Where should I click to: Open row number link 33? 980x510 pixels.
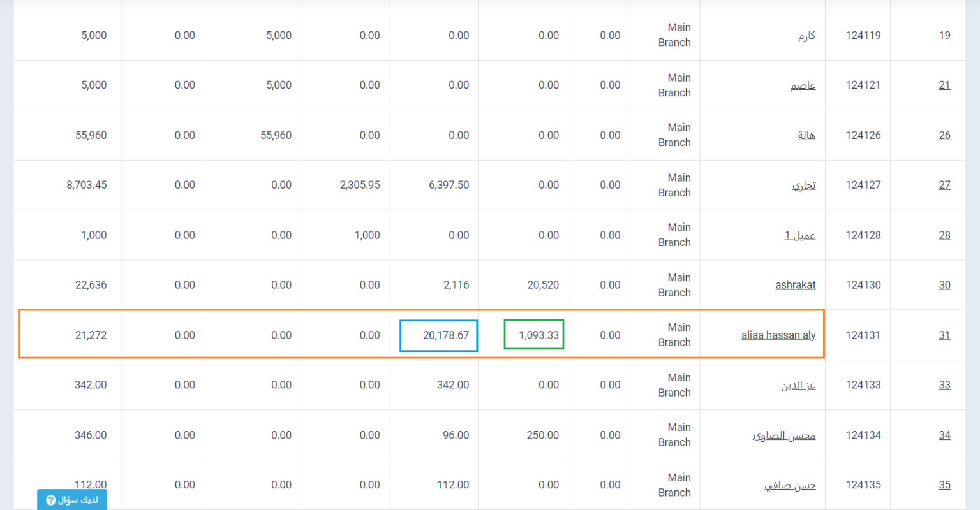(x=944, y=385)
